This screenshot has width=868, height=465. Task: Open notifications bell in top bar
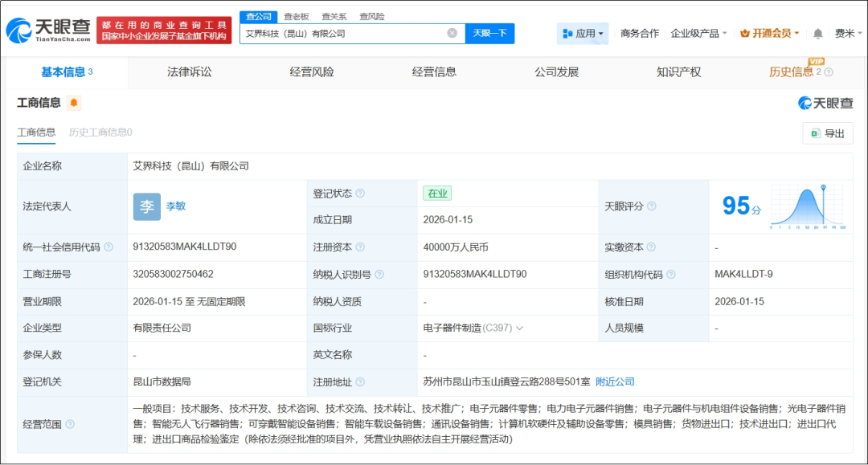pyautogui.click(x=818, y=34)
